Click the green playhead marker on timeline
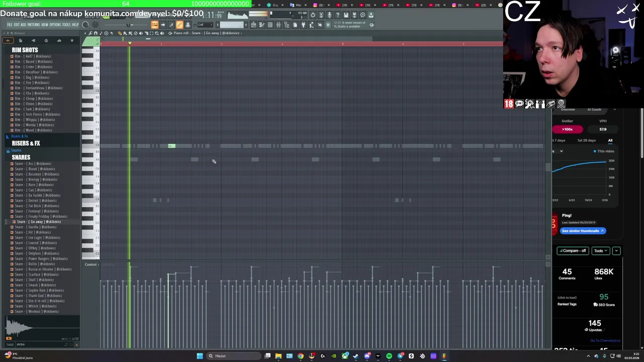The width and height of the screenshot is (644, 362). 130,44
